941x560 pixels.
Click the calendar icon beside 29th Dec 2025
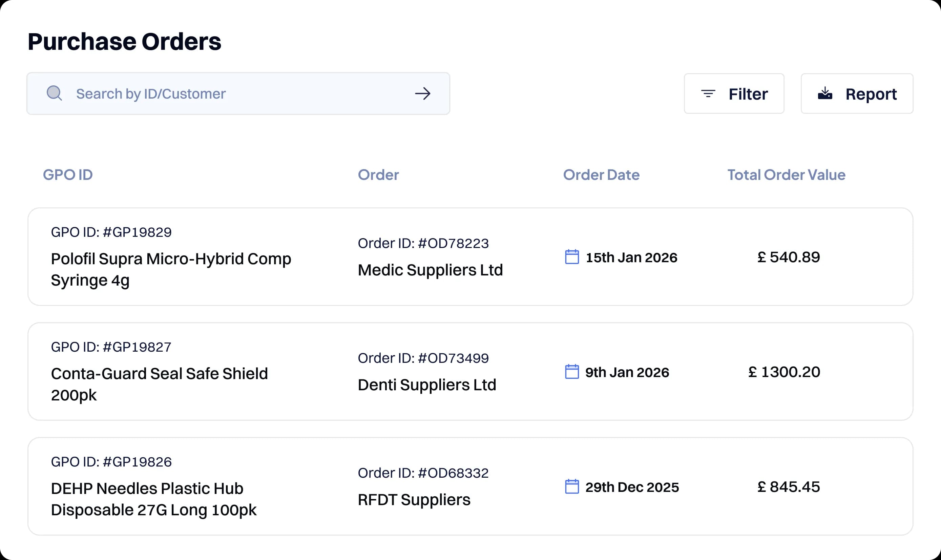click(572, 487)
